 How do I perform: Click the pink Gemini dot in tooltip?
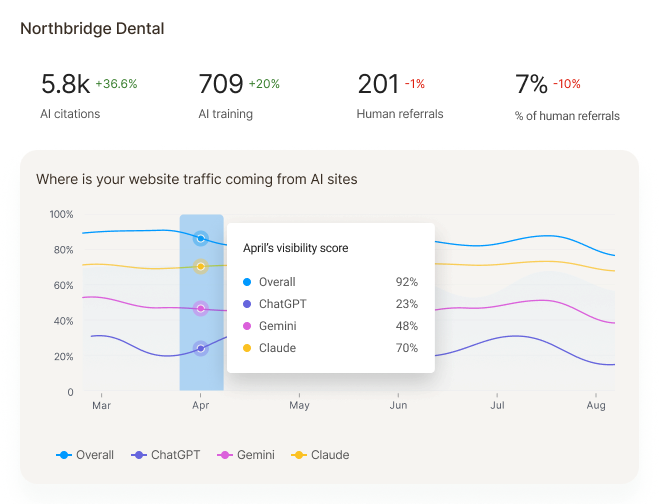247,326
